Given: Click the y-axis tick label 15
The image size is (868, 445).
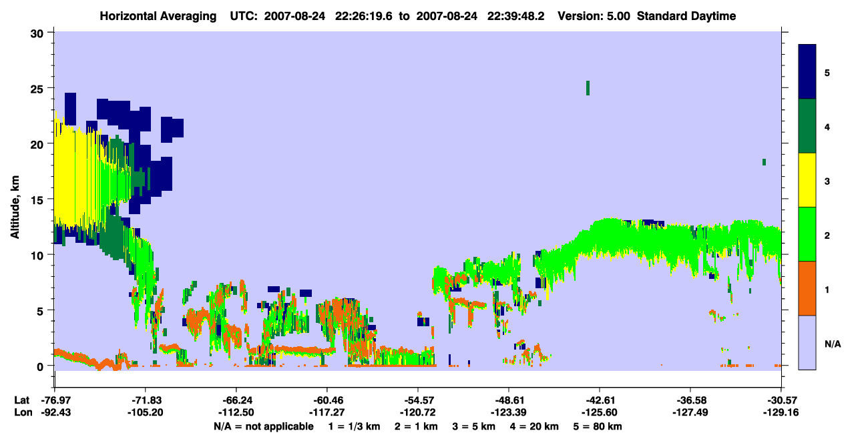Looking at the screenshot, I should tap(38, 199).
